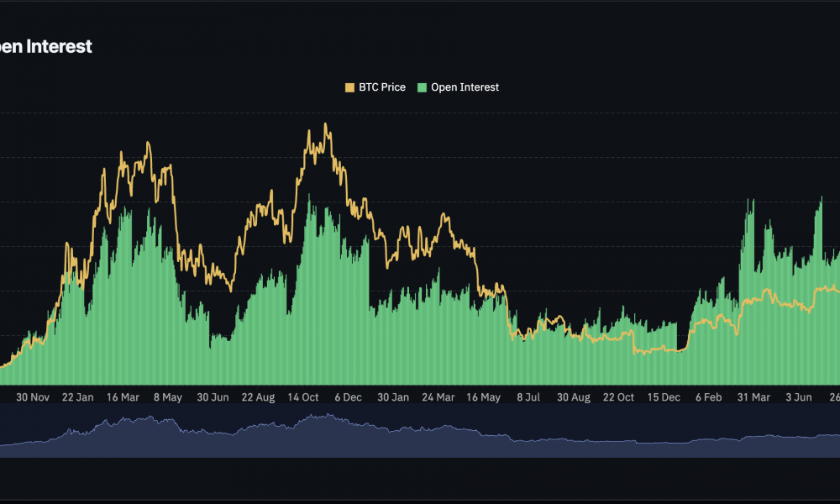Click the '14 Oct' axis date label
This screenshot has height=504, width=840.
[x=302, y=397]
